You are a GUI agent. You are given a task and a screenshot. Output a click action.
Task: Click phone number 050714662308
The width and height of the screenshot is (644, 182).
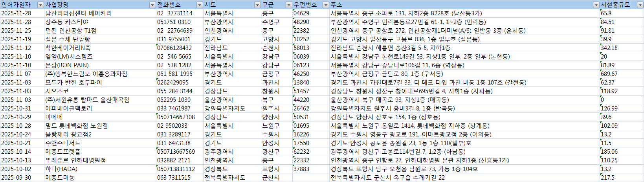pyautogui.click(x=180, y=117)
